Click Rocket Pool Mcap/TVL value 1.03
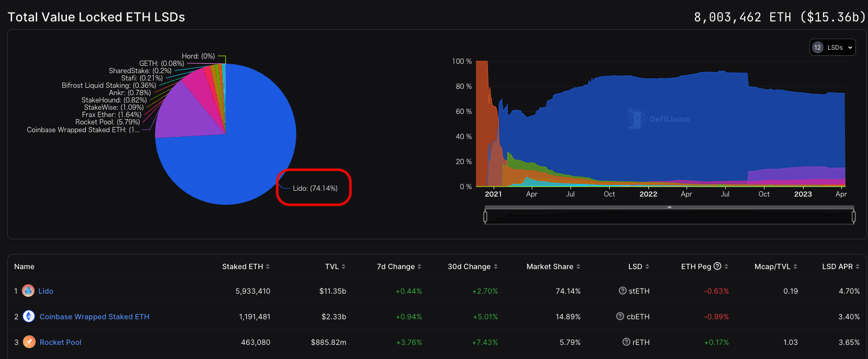868x359 pixels. click(x=791, y=342)
